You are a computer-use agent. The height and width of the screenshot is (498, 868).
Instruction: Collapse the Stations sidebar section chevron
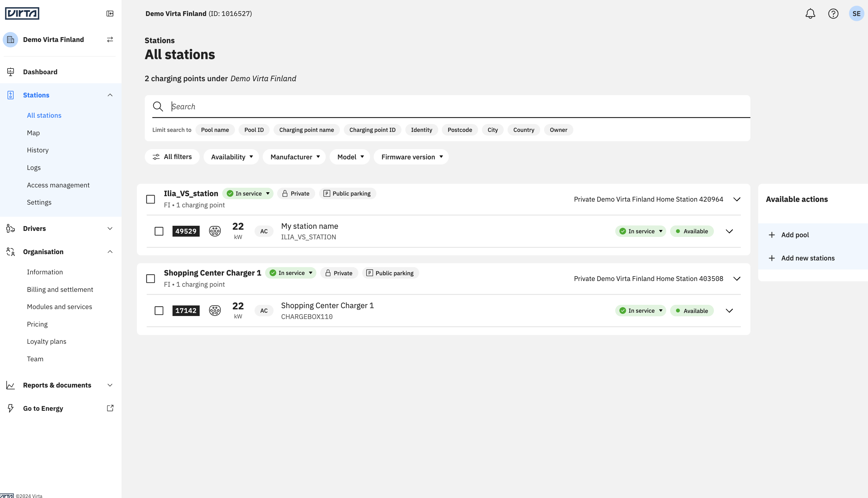[110, 95]
